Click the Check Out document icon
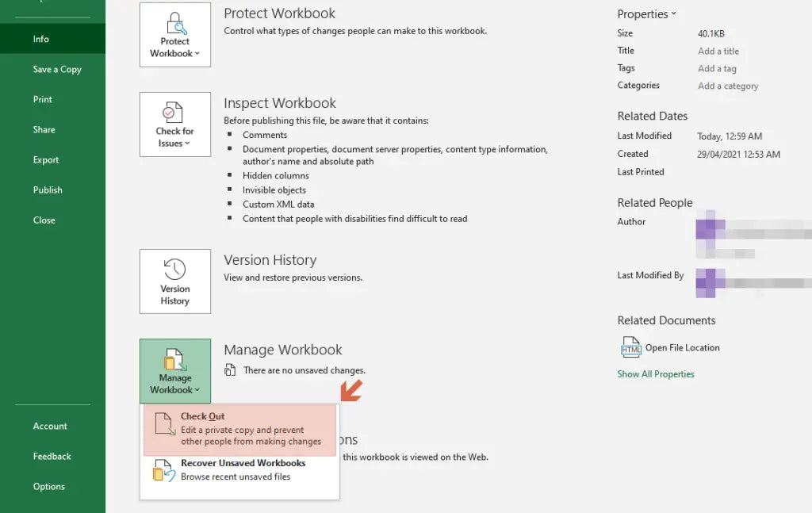This screenshot has width=812, height=513. 163,425
